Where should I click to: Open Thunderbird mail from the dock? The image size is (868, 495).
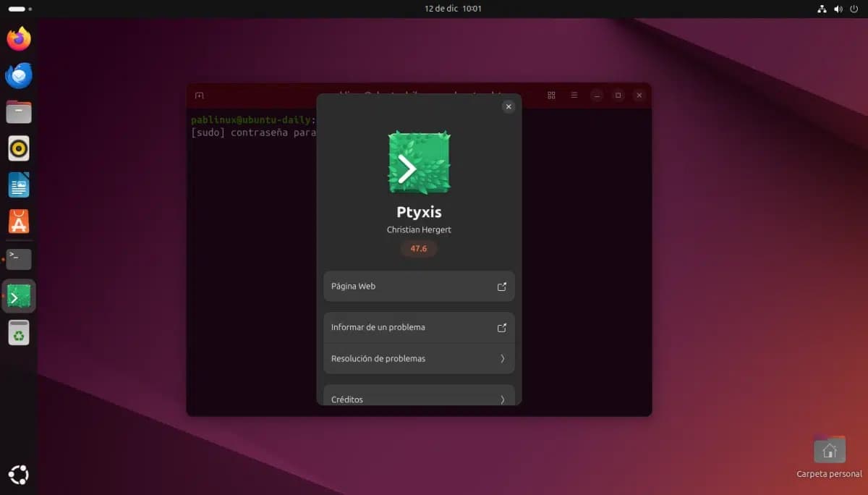pos(19,75)
